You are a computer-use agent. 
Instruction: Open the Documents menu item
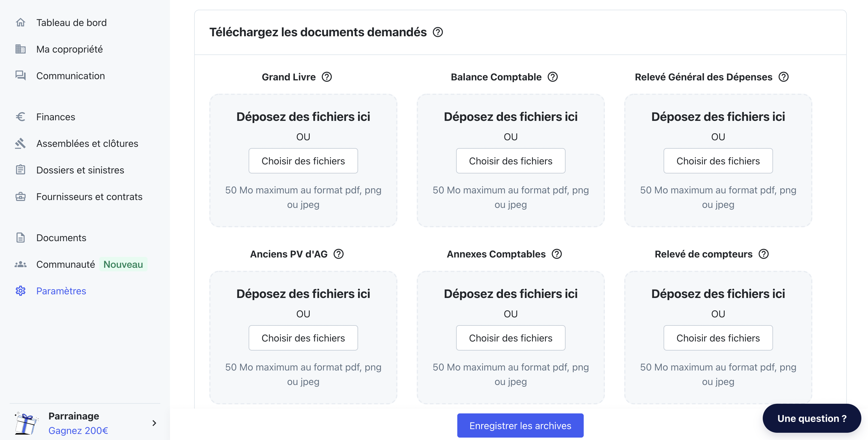click(x=61, y=238)
